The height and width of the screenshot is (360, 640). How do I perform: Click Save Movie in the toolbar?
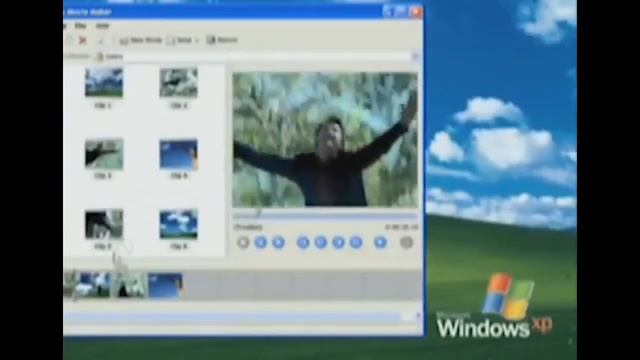point(141,40)
